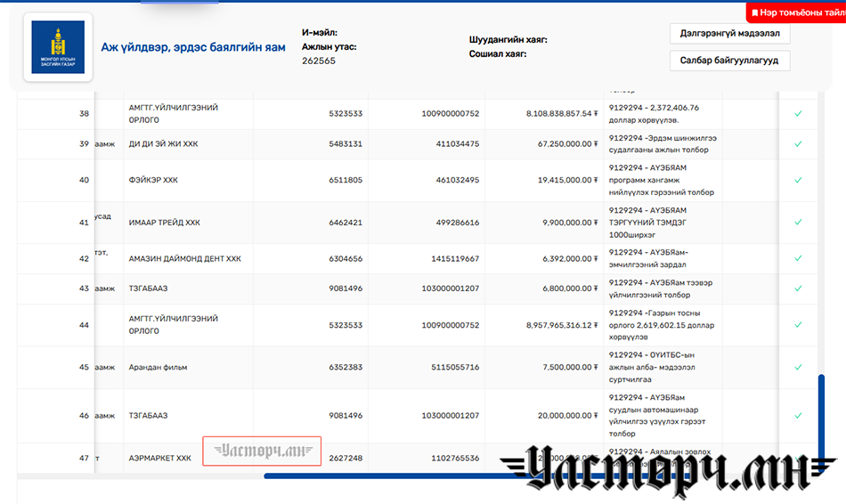Select register number 2627248
The image size is (846, 504).
[346, 458]
